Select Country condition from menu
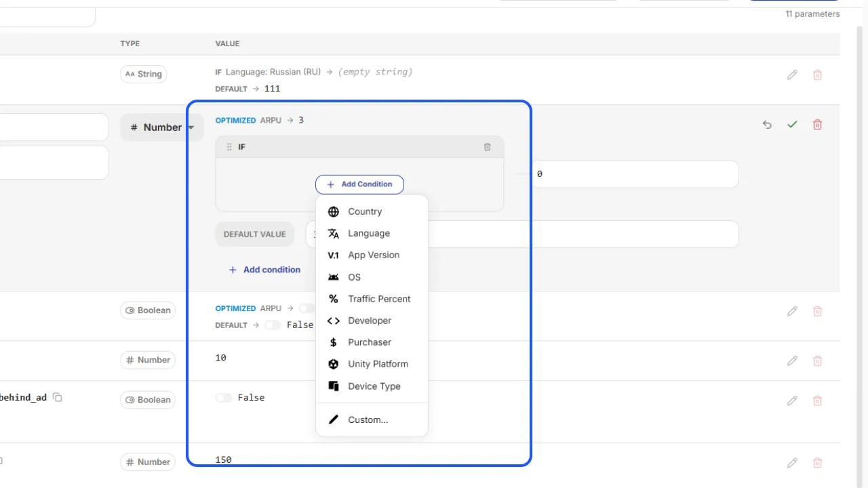The image size is (868, 488). coord(372,211)
